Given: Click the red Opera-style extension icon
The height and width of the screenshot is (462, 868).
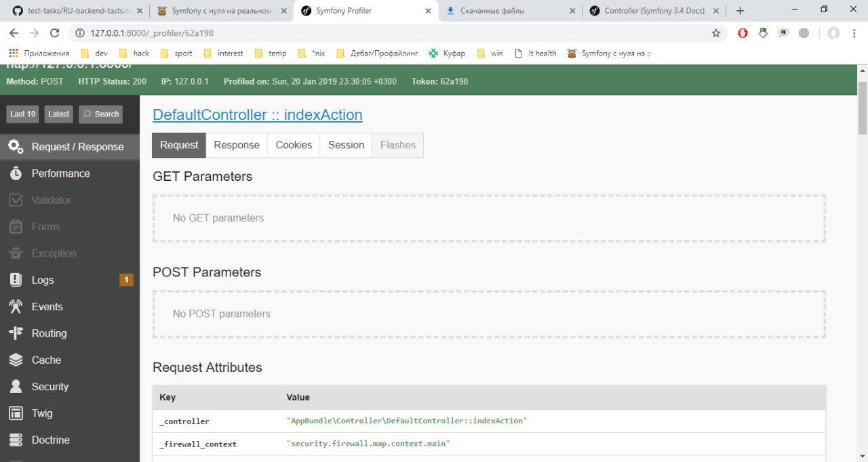Looking at the screenshot, I should (x=743, y=33).
